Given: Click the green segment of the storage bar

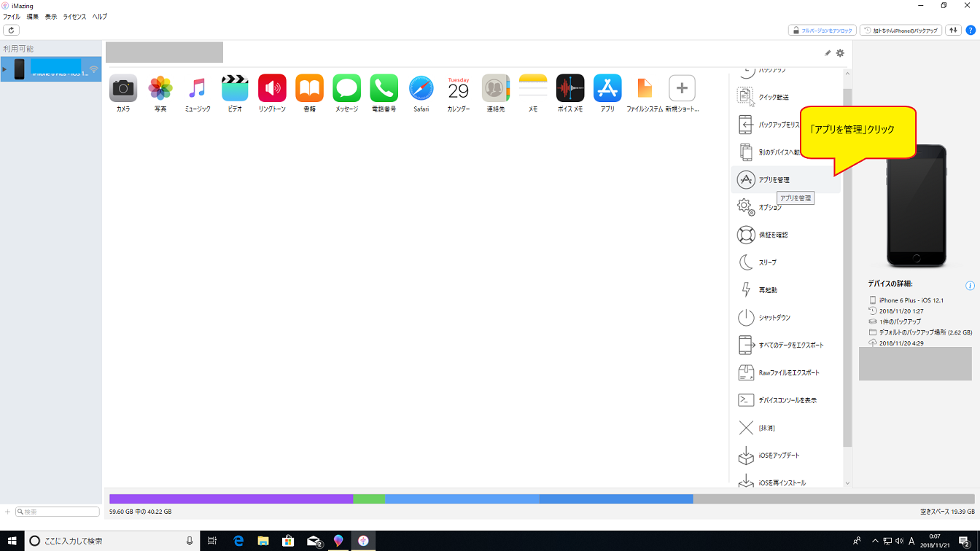Looking at the screenshot, I should pyautogui.click(x=369, y=499).
